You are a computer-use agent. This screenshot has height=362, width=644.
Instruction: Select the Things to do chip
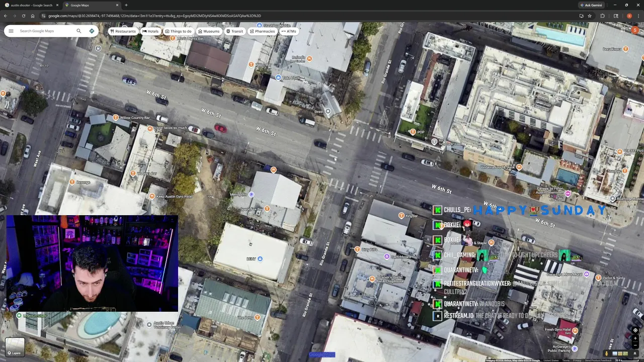(x=178, y=31)
